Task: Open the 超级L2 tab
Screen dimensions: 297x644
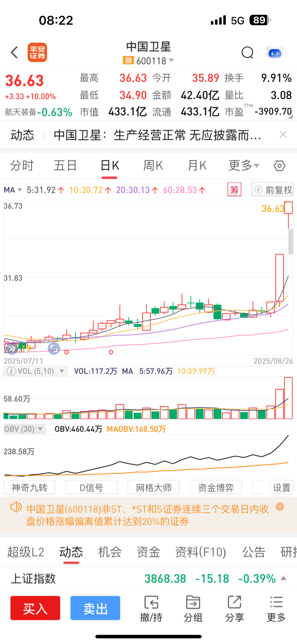Action: [x=26, y=552]
